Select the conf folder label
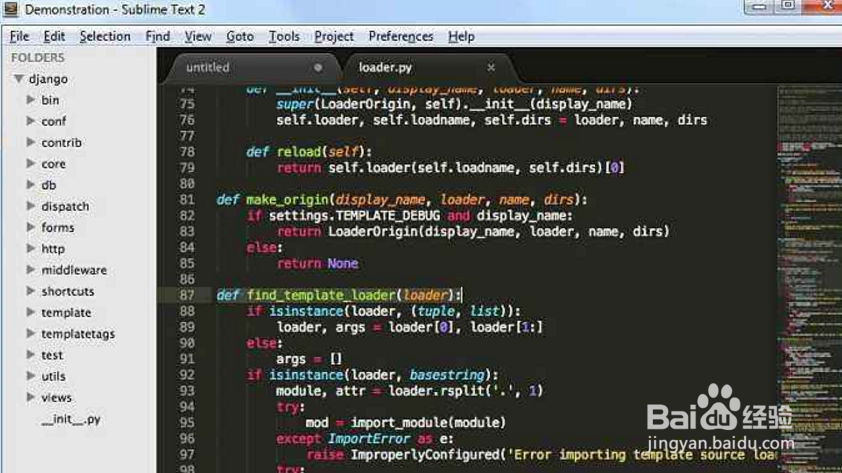 point(54,122)
